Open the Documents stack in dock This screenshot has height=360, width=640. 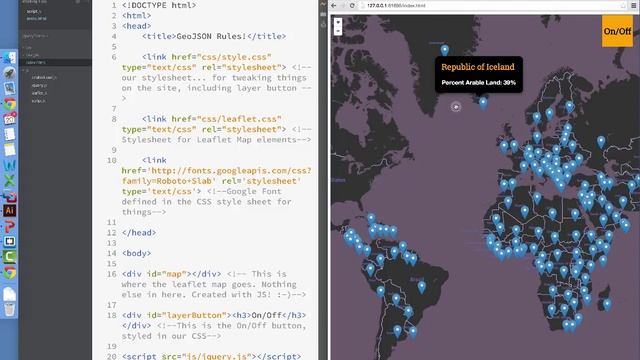click(x=9, y=293)
